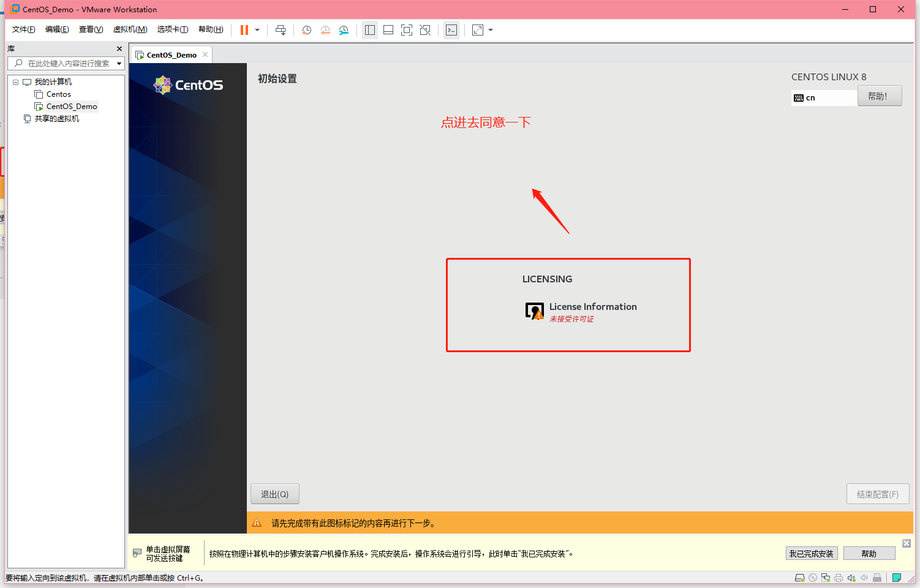This screenshot has width=920, height=588.
Task: Revert the virtual machine to its snapshot
Action: click(325, 30)
